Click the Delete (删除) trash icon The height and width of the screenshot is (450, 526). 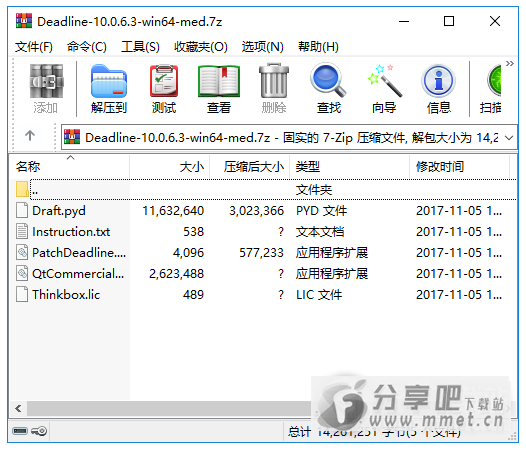click(x=274, y=81)
